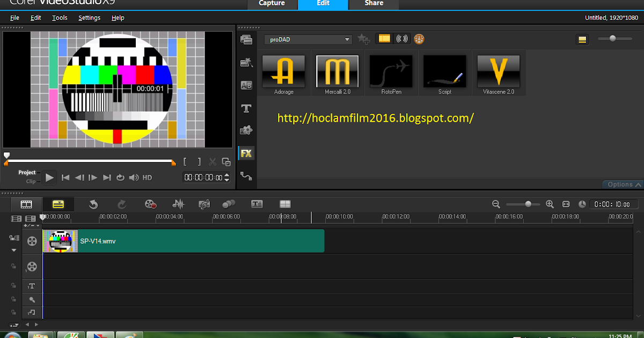
Task: Zoom in on the timeline
Action: (x=550, y=204)
